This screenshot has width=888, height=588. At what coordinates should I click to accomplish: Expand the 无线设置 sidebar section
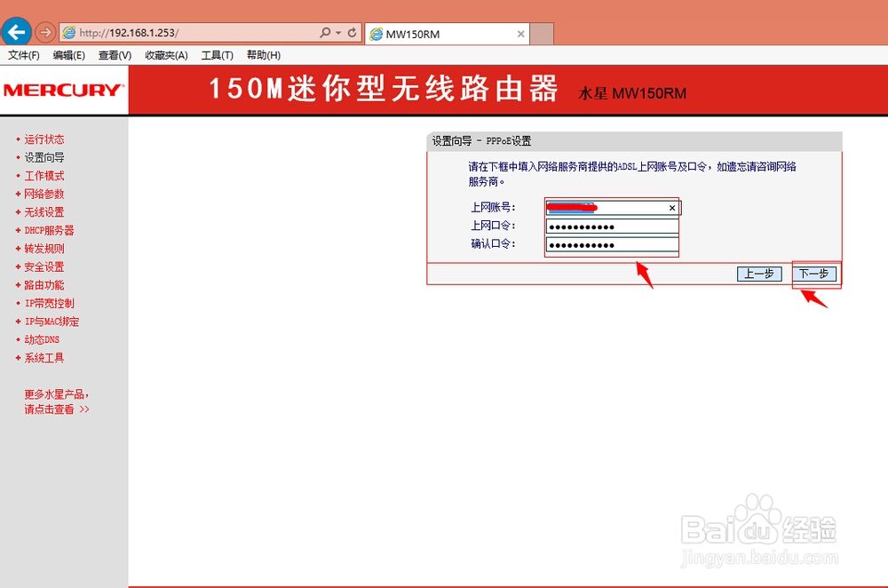pyautogui.click(x=44, y=212)
